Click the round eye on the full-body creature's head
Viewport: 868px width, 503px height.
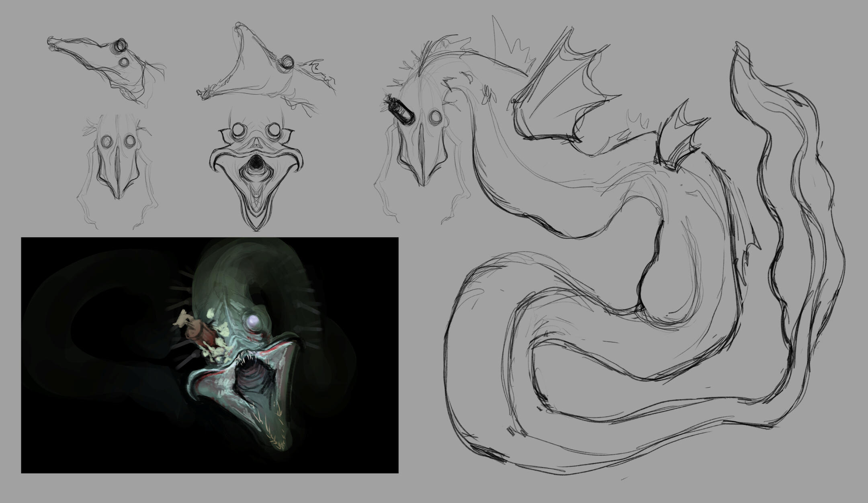pyautogui.click(x=435, y=117)
